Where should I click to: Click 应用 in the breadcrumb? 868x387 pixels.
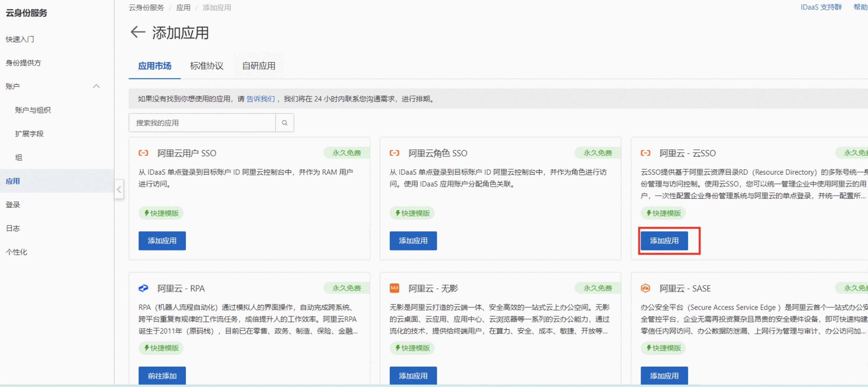[183, 7]
